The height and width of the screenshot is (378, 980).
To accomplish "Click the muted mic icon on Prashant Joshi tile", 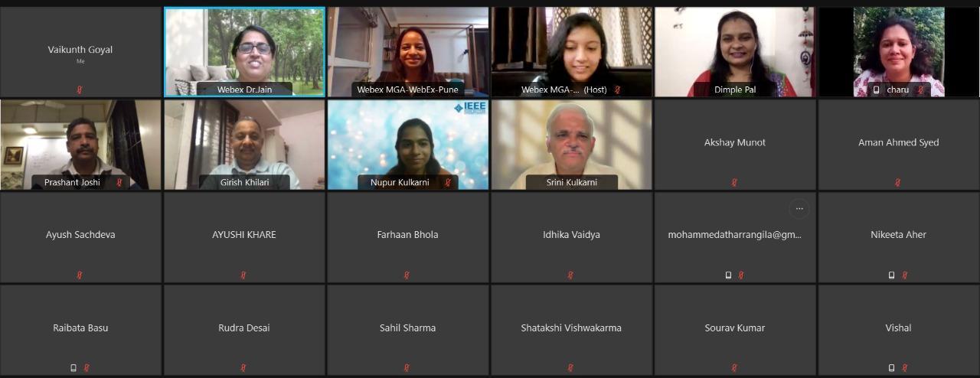I will point(119,182).
